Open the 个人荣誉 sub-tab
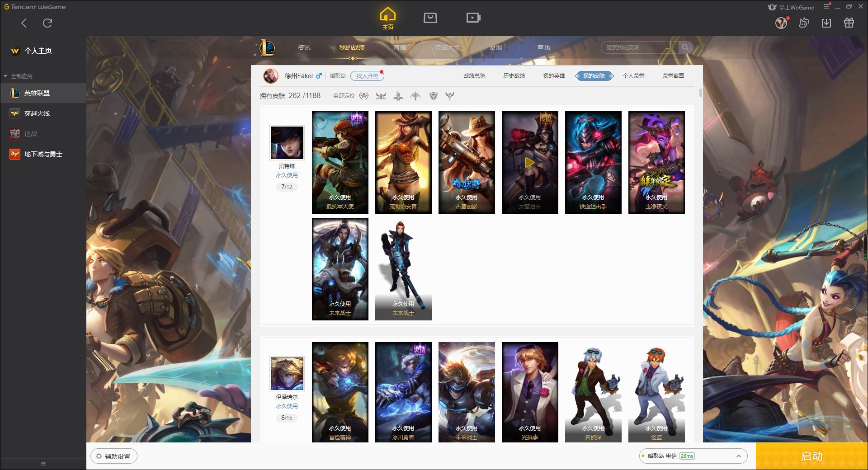The height and width of the screenshot is (470, 868). pos(633,76)
